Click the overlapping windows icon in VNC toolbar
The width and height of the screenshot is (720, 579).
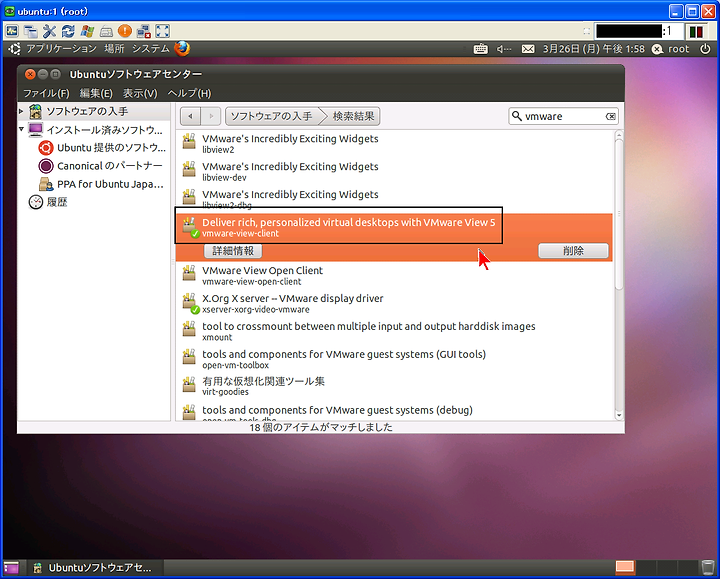coord(31,31)
